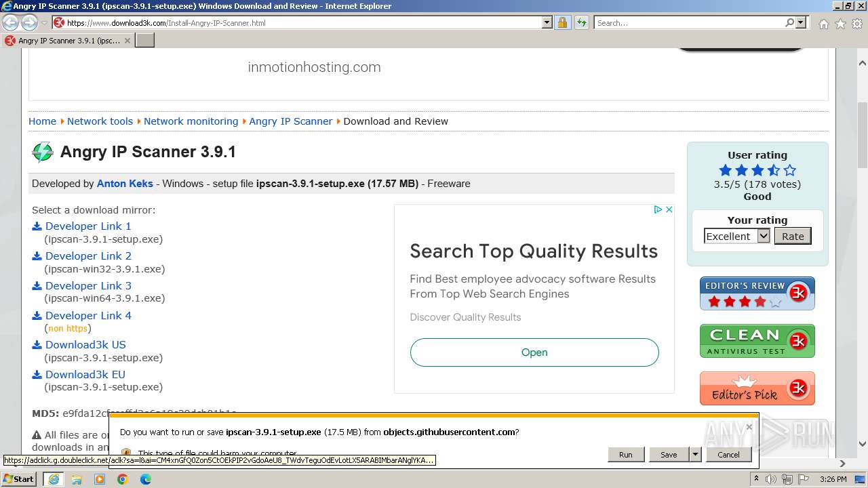Expand hidden system tray icons
This screenshot has width=868, height=488.
(x=756, y=479)
